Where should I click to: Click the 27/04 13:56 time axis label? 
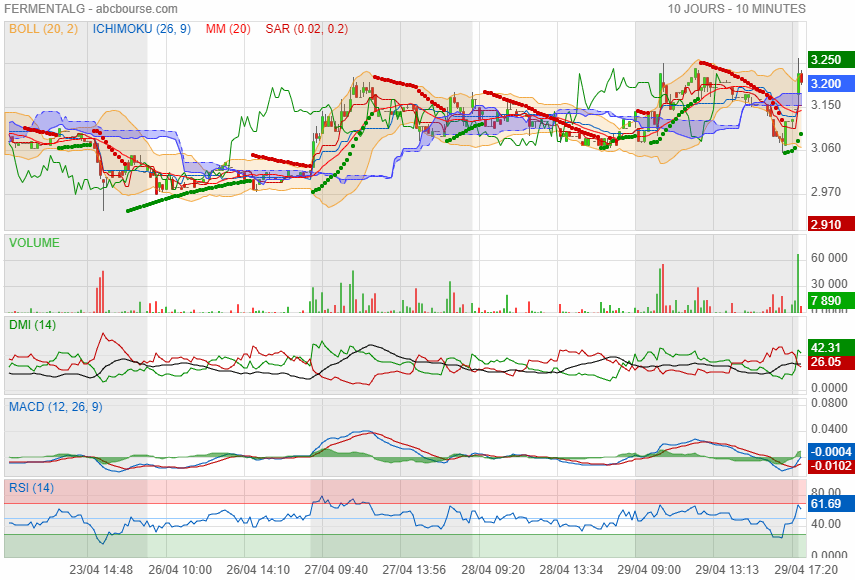point(414,570)
